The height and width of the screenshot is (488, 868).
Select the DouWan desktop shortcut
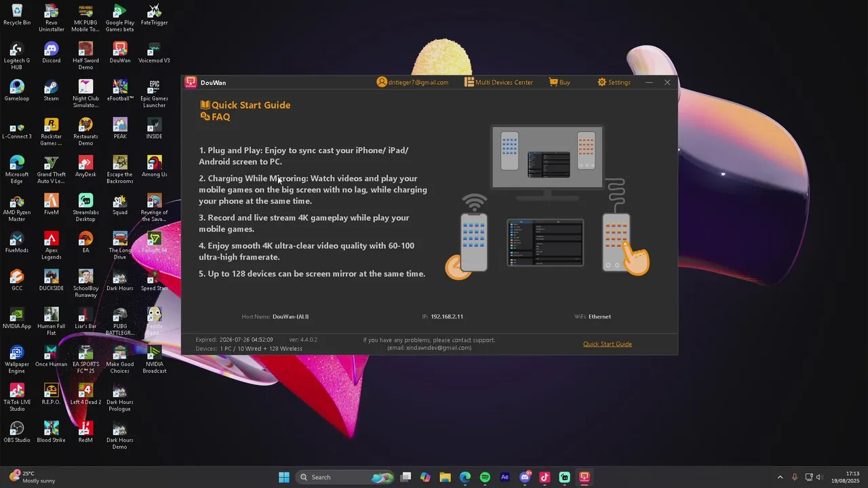tap(120, 53)
